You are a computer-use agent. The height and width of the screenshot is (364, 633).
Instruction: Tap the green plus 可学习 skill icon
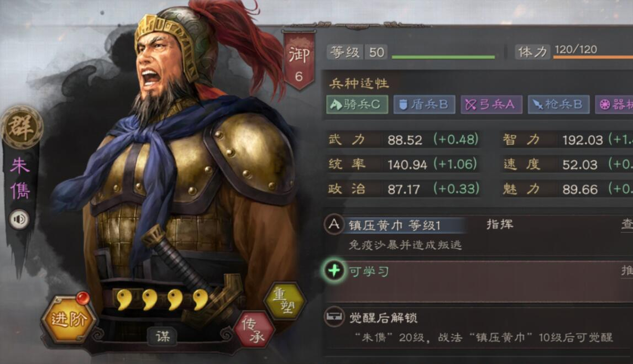click(x=334, y=271)
